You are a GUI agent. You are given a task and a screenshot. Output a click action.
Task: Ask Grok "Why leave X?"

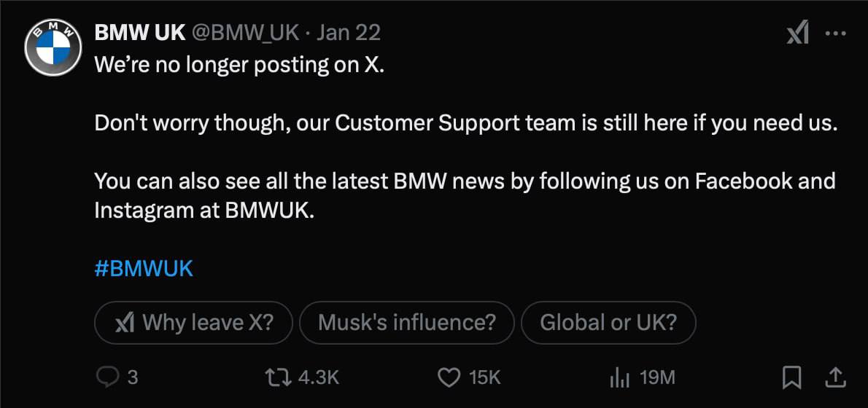tap(193, 322)
